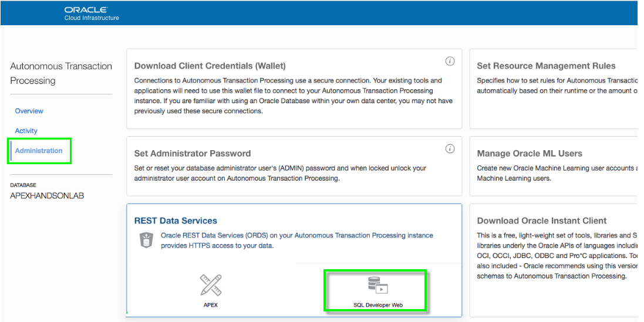Screen dimensions: 644x322
Task: Open the APEX pencil and ruler icon
Action: click(x=211, y=285)
